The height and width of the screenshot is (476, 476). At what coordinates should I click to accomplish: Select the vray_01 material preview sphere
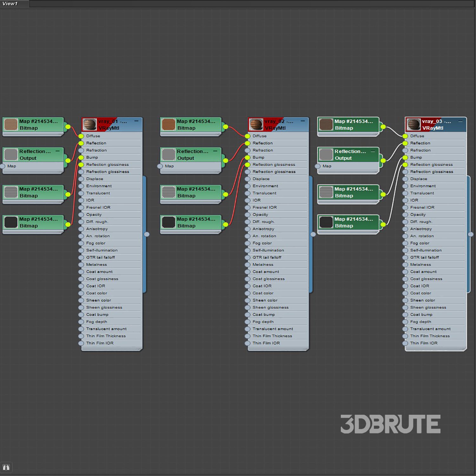[x=89, y=125]
